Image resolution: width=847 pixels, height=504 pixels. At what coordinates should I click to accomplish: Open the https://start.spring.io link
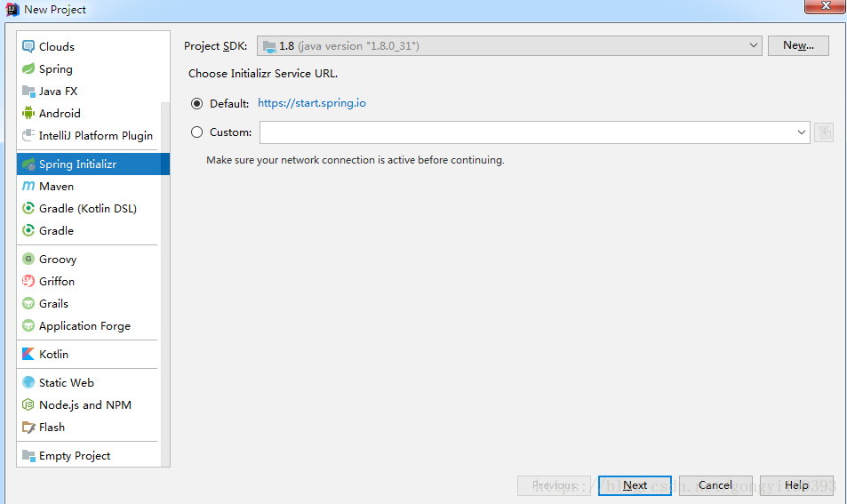[312, 102]
